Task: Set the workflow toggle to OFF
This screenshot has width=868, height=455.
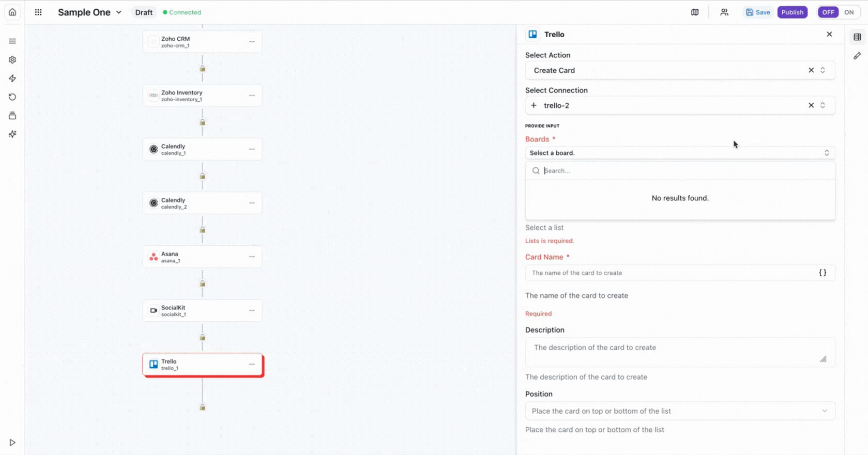Action: pos(828,12)
